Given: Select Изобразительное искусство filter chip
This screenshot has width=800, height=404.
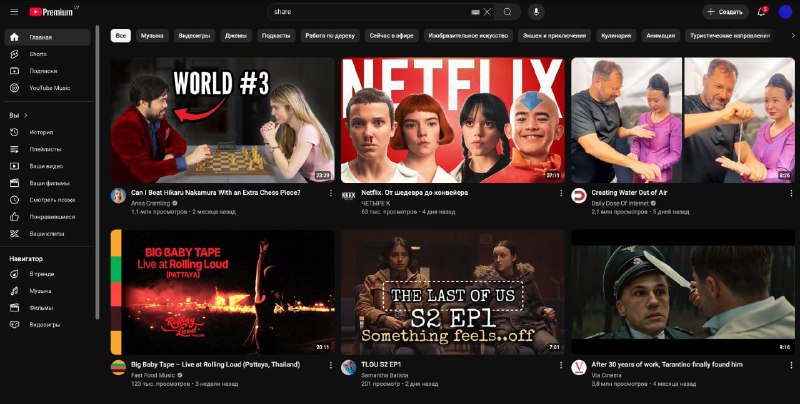Looking at the screenshot, I should 468,36.
